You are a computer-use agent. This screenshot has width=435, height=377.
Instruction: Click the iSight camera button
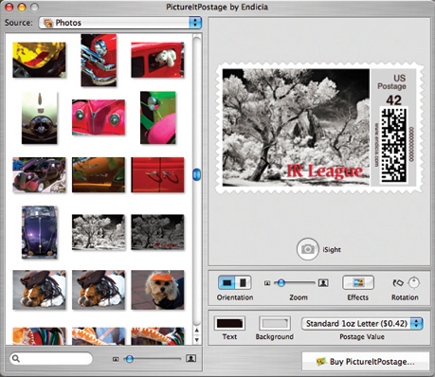(308, 249)
